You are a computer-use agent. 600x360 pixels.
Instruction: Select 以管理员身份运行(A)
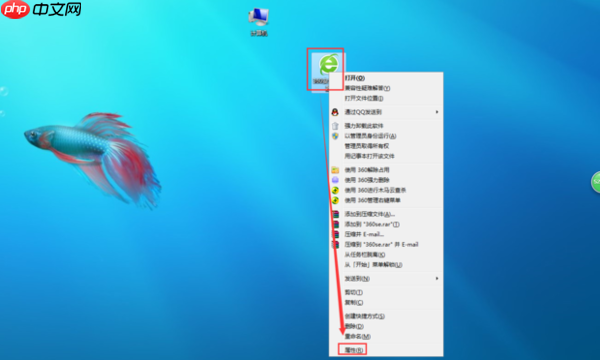(370, 136)
